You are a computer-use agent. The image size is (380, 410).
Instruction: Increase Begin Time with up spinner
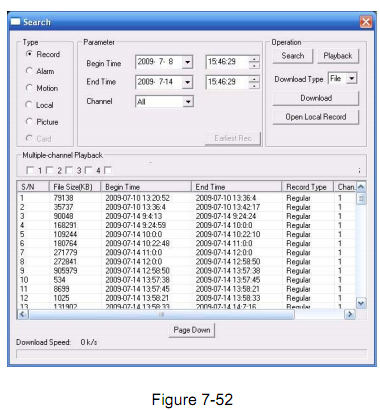coord(254,59)
